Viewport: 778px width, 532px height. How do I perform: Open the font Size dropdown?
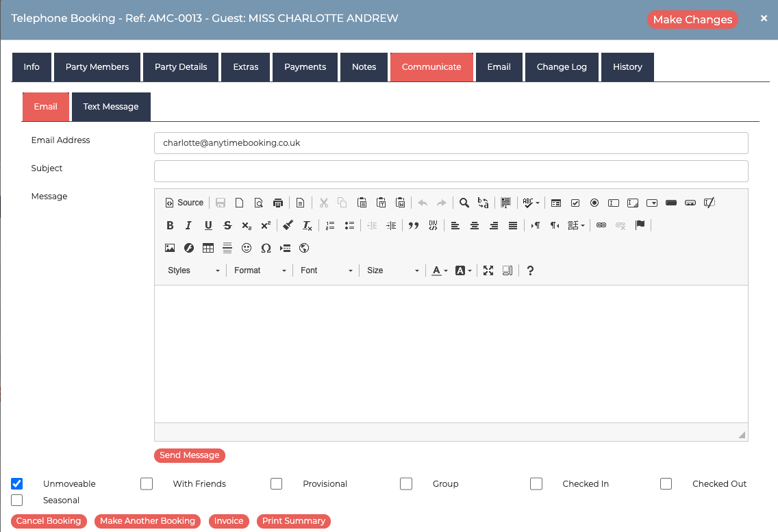[x=392, y=270]
